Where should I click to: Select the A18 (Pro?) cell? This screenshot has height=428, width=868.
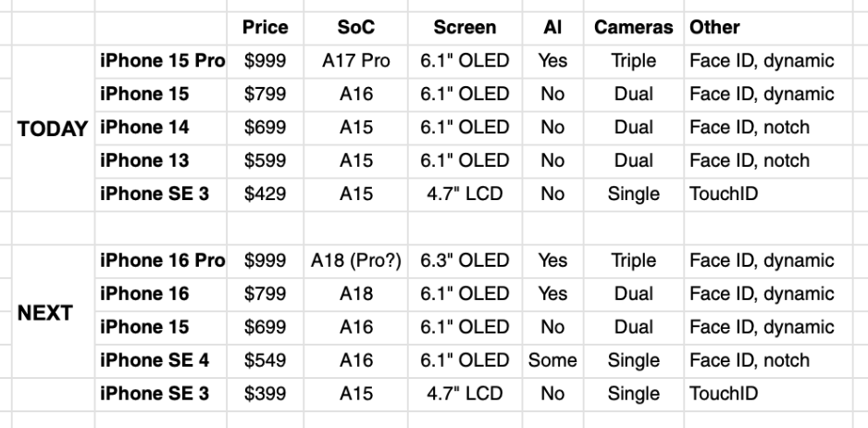click(x=356, y=261)
